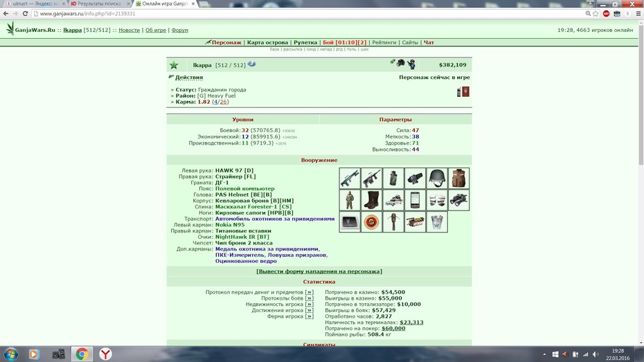The width and height of the screenshot is (644, 362).
Task: Click the PKE meter item icon
Action: pyautogui.click(x=393, y=221)
